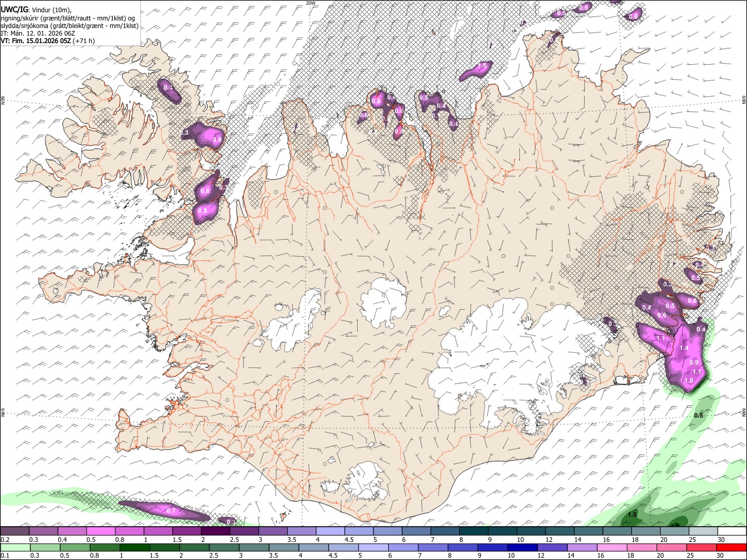Screen dimensions: 747x560
Task: Select the 'rigning/skúrir' legend description line
Action: pyautogui.click(x=68, y=18)
